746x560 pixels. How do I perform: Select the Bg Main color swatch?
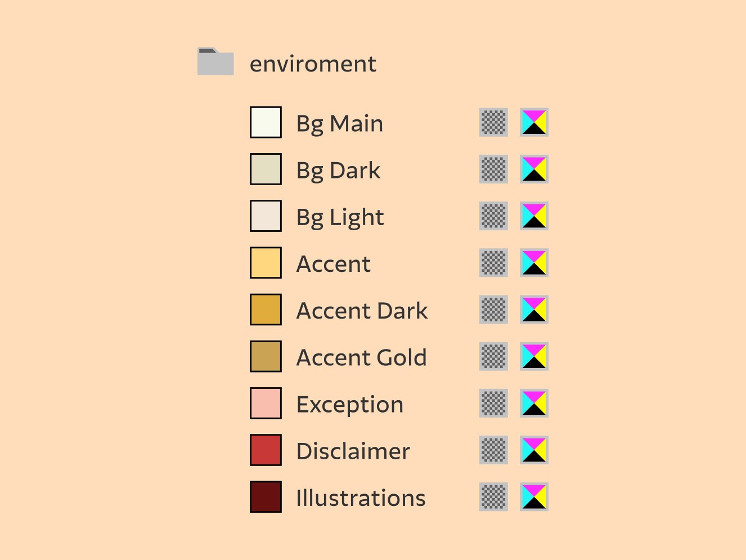coord(266,122)
